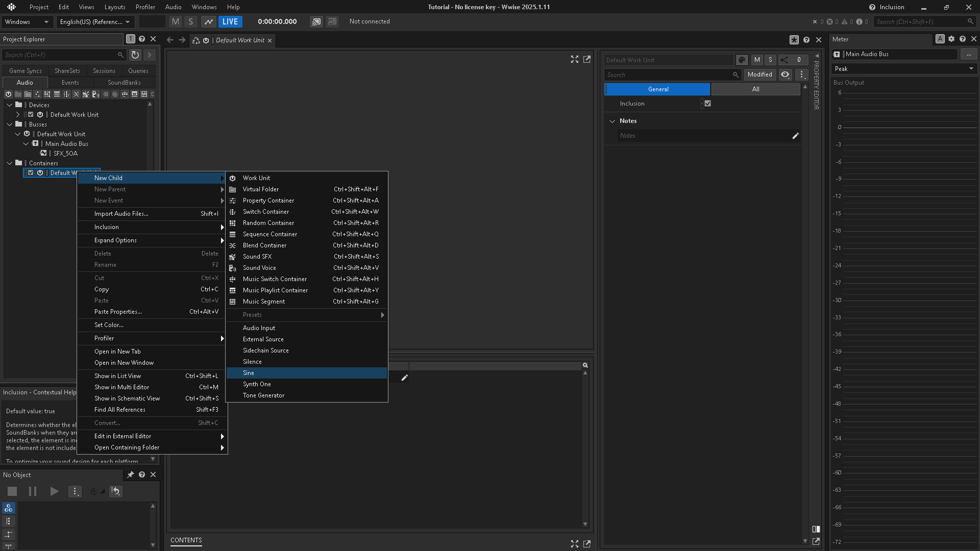Image resolution: width=980 pixels, height=551 pixels.
Task: Choose Random Container in the submenu
Action: 306,223
